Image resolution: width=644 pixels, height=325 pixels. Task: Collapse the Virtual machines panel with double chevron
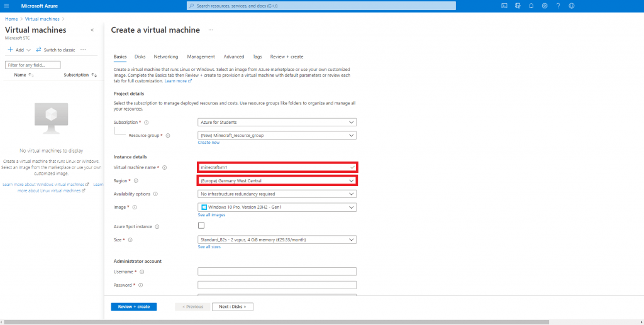tap(92, 30)
